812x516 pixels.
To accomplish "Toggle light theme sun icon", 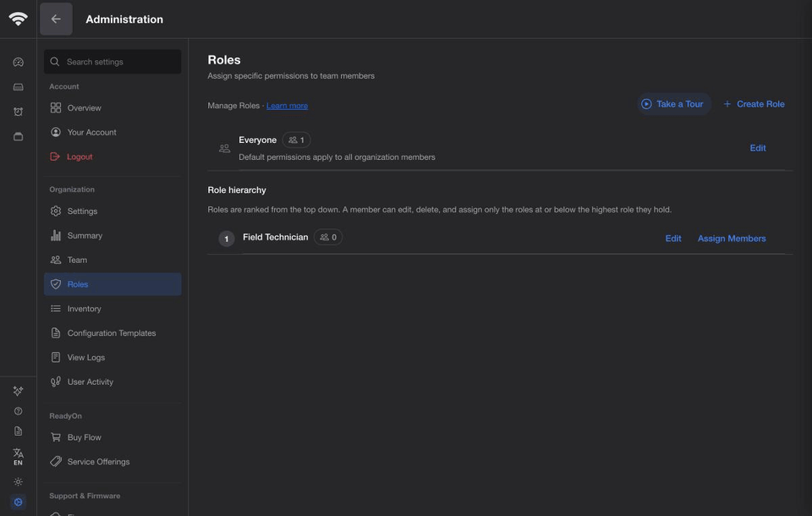I will tap(18, 482).
